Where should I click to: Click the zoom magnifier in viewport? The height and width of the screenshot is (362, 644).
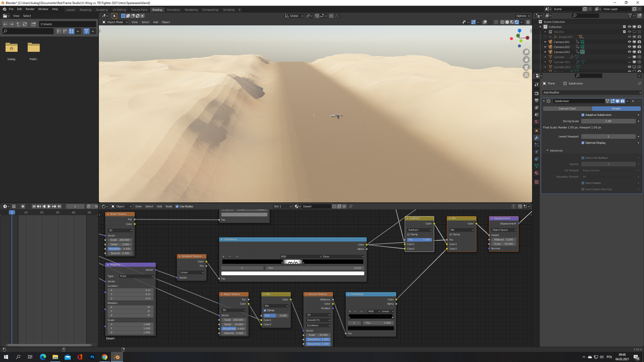point(526,52)
